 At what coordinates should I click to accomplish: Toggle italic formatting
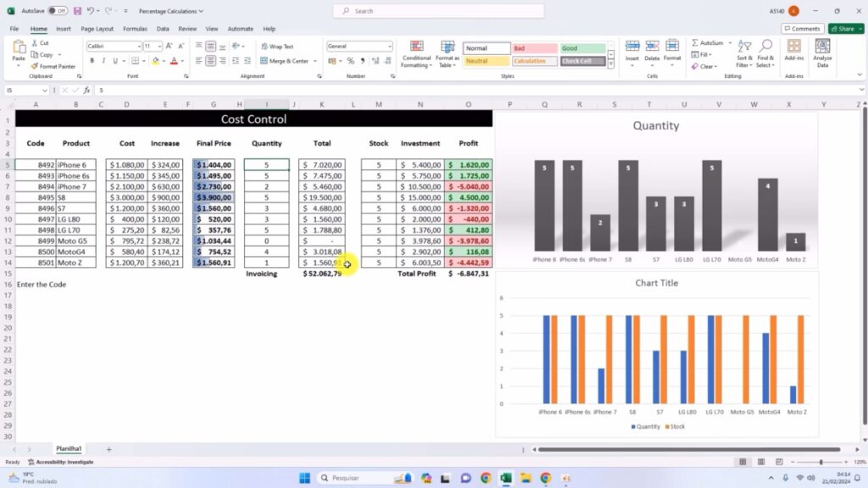(x=103, y=61)
